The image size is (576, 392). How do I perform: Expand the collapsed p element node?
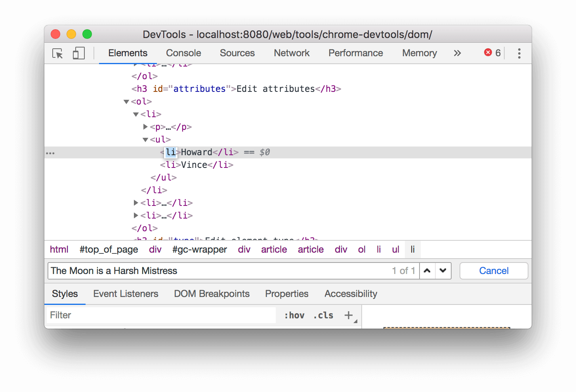point(145,127)
